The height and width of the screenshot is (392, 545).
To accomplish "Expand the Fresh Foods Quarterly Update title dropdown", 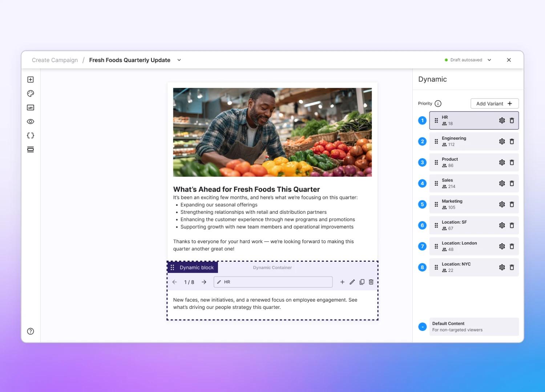I will click(179, 60).
